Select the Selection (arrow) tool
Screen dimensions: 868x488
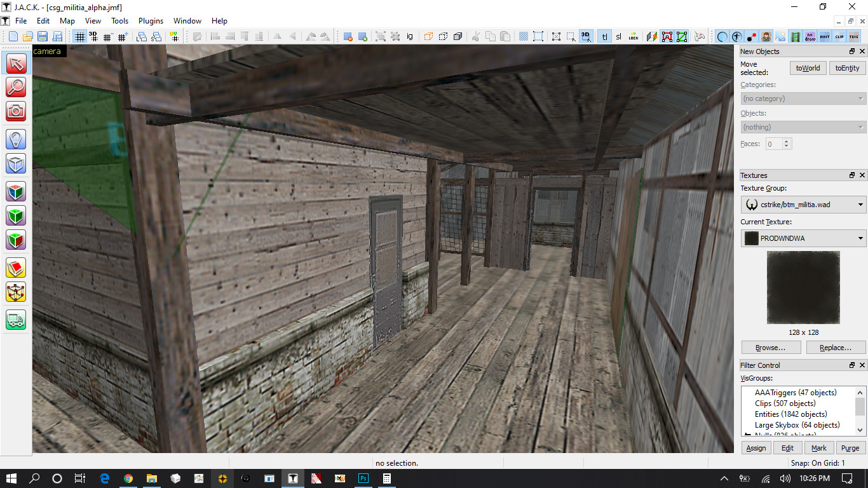pyautogui.click(x=16, y=64)
